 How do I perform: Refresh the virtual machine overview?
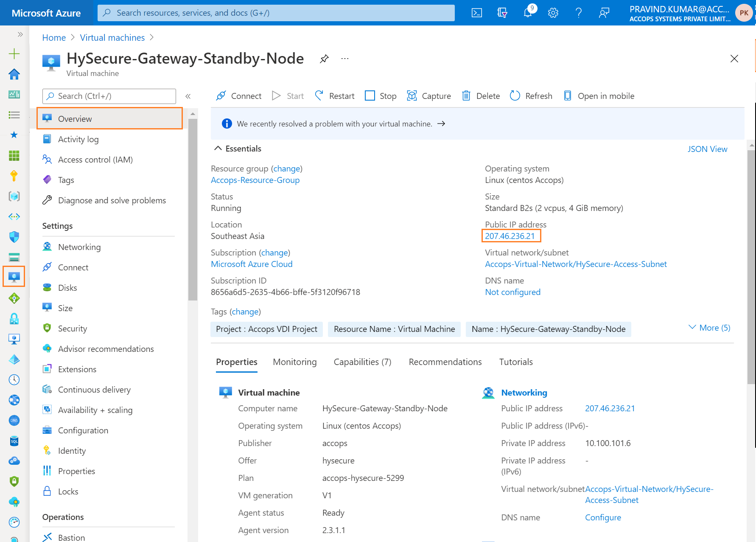coord(531,96)
